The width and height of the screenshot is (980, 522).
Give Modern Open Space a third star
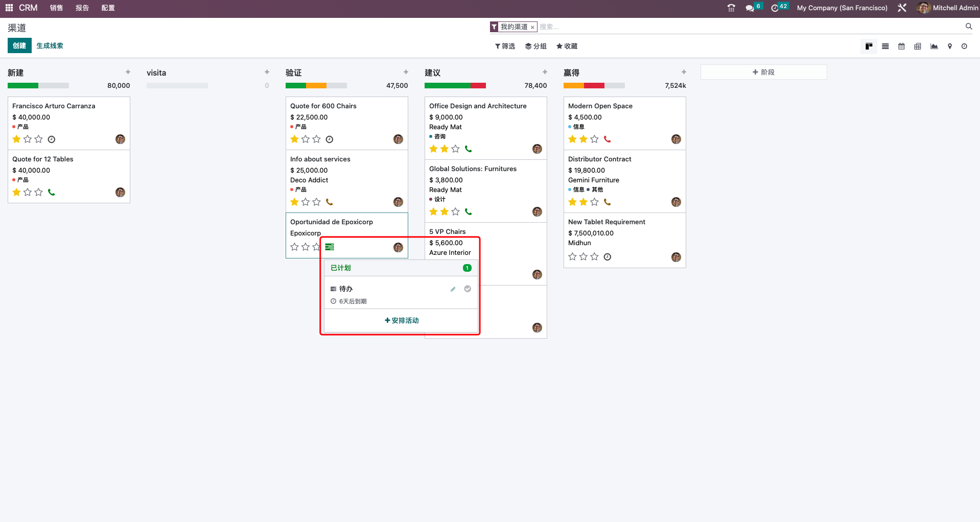594,139
